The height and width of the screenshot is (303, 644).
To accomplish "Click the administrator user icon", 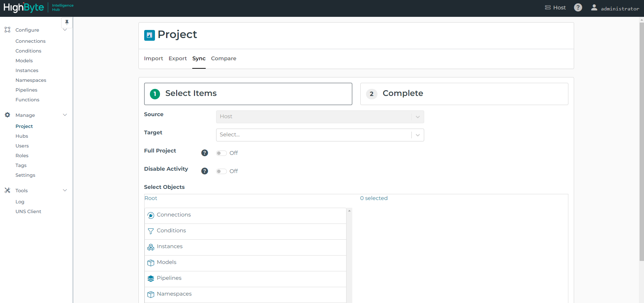I will pyautogui.click(x=594, y=7).
